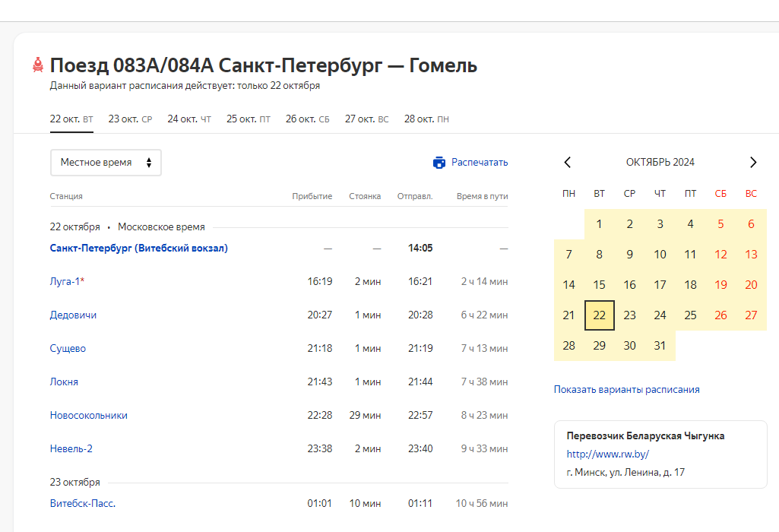Switch to the 23 окт. СР tab
The image size is (779, 532).
[130, 119]
